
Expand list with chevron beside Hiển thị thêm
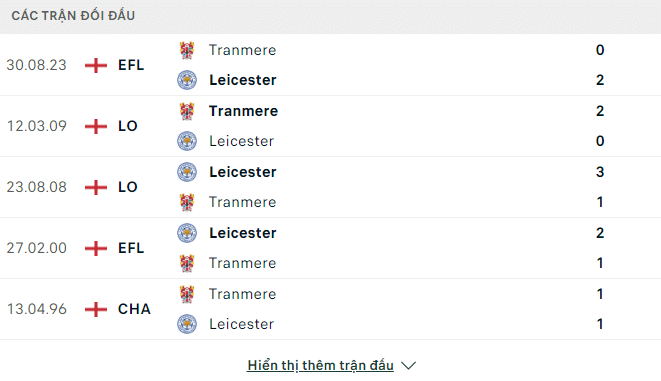pos(408,365)
